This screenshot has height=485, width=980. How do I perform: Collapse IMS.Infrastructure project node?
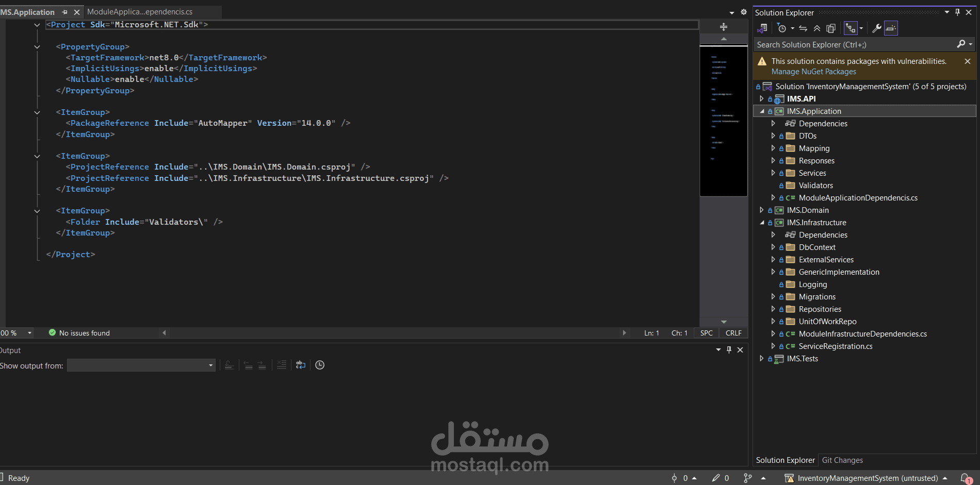761,222
